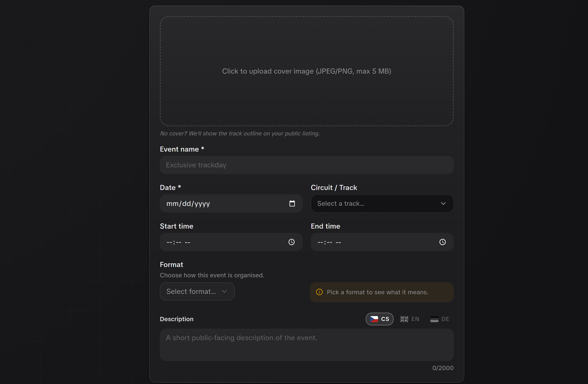Switch description language to EN
588x384 pixels.
click(410, 319)
